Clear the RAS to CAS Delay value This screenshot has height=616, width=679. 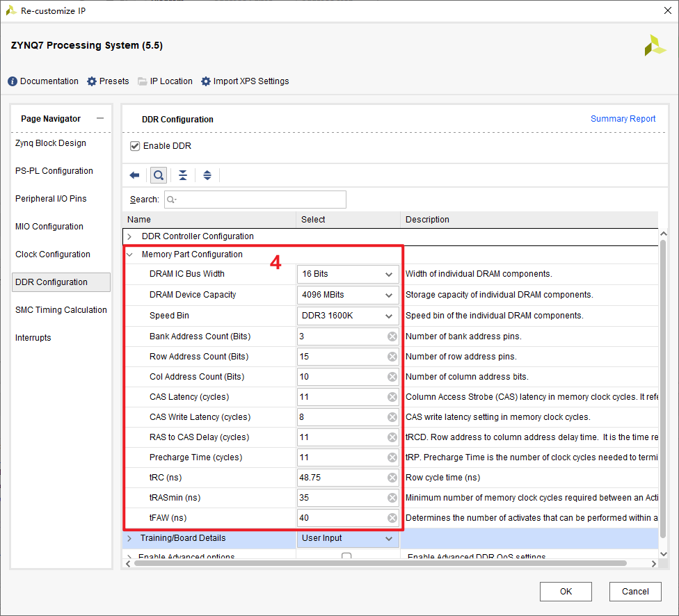pyautogui.click(x=392, y=437)
